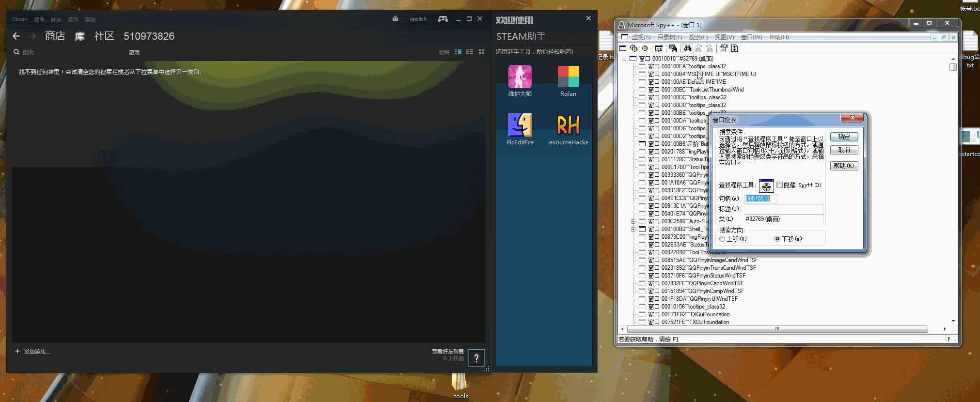Open Spy++ 窗口(W) menu
980x402 pixels.
(x=751, y=37)
